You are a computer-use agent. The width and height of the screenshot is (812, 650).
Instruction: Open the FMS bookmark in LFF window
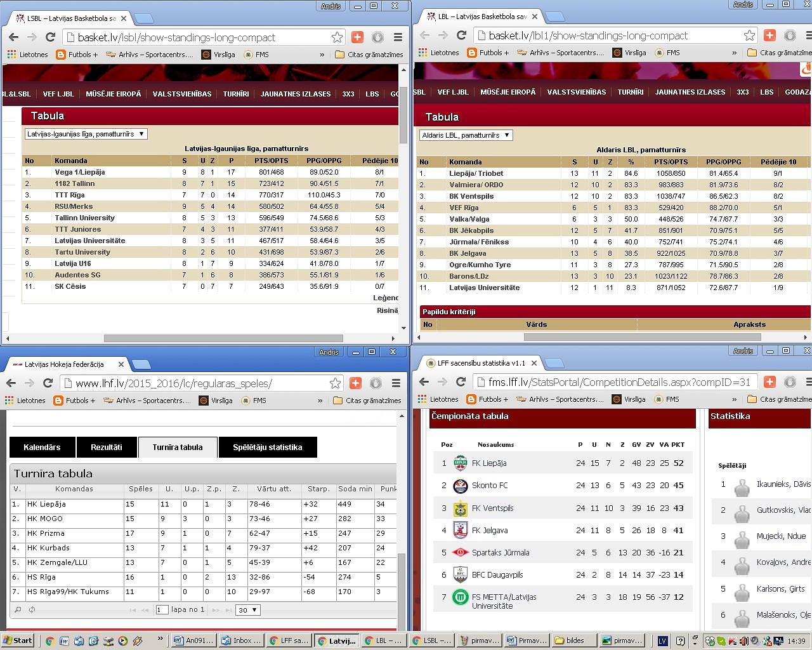[x=667, y=399]
